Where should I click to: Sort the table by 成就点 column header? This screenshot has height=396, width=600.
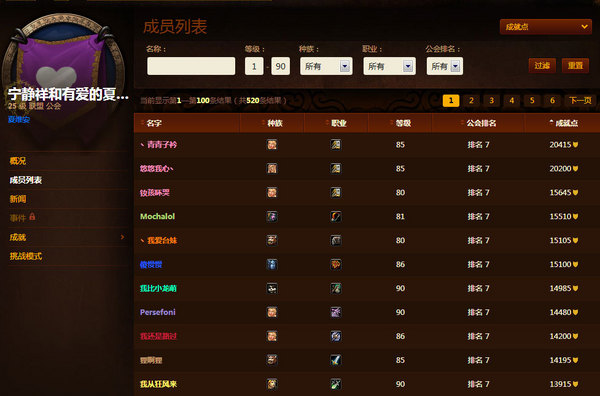(x=564, y=123)
